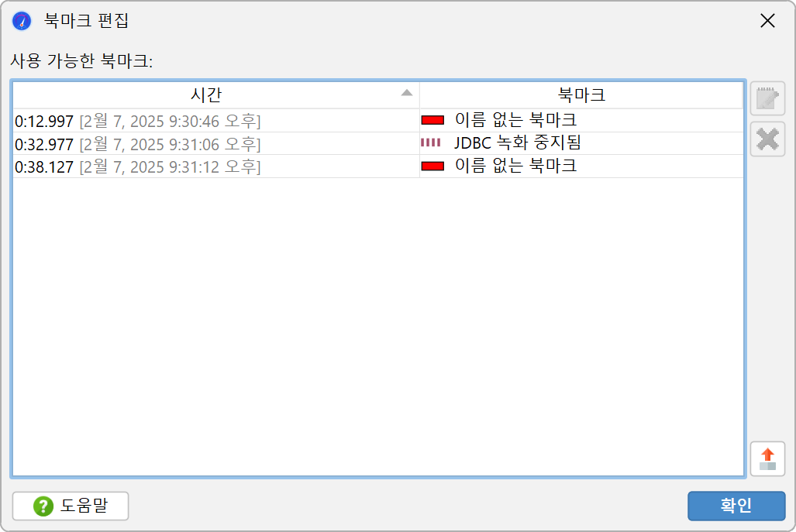
Task: Click the green question mark help icon
Action: (x=43, y=506)
